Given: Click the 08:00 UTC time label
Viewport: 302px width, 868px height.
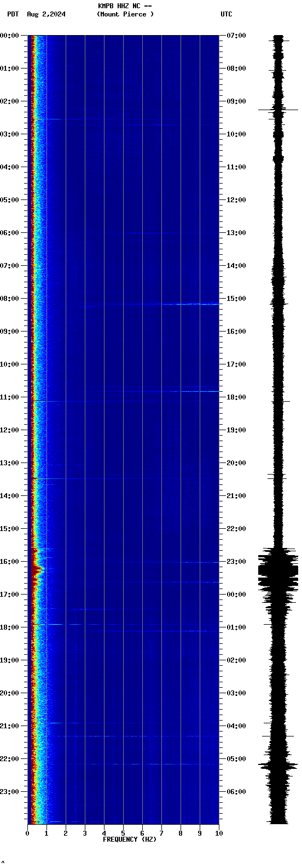Looking at the screenshot, I should (236, 68).
